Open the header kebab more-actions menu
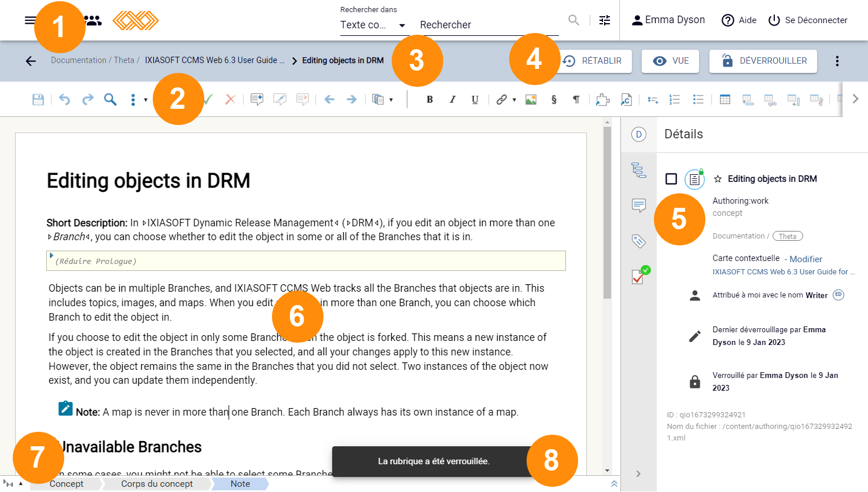Image resolution: width=868 pixels, height=492 pixels. click(x=837, y=61)
